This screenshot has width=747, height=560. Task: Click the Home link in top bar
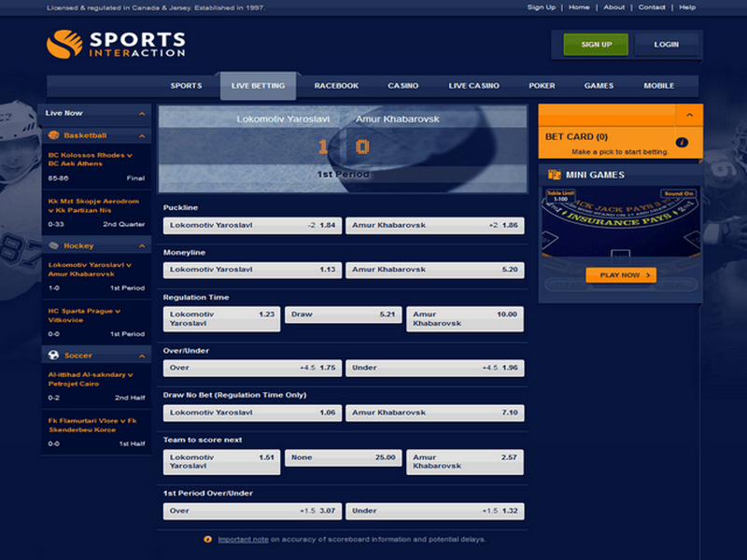[x=579, y=7]
